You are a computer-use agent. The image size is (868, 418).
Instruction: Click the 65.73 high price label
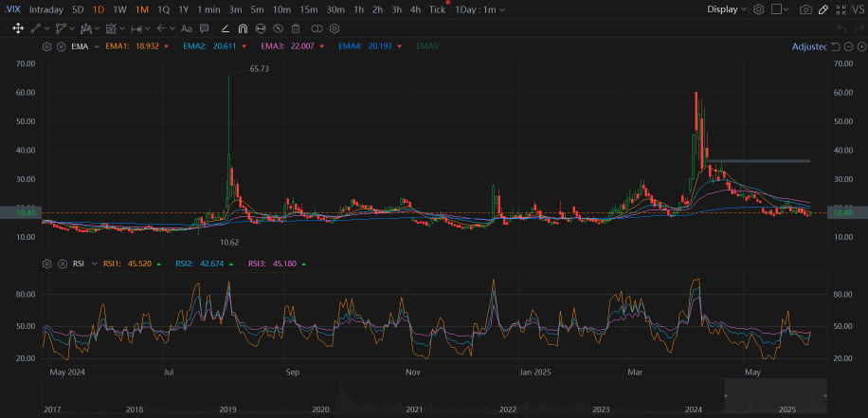pyautogui.click(x=259, y=69)
